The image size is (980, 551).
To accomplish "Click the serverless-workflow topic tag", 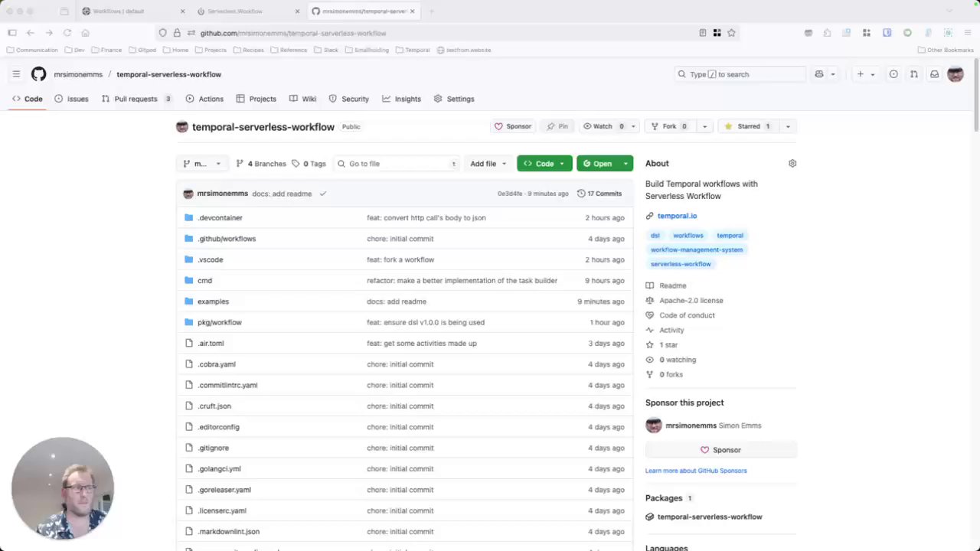I will (681, 264).
